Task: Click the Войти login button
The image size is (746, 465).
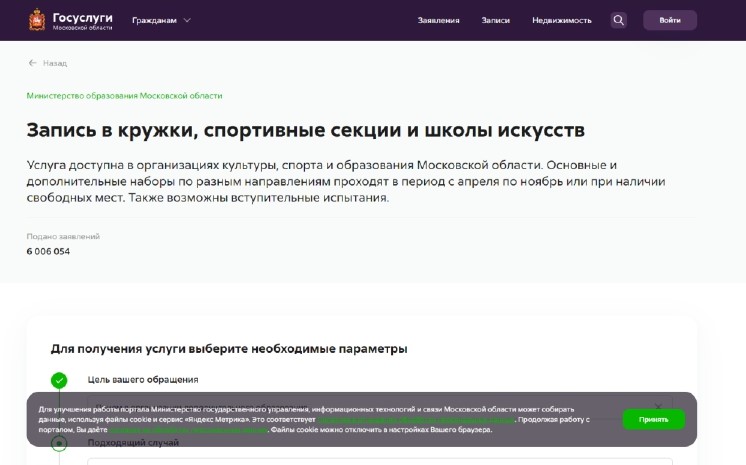Action: [x=670, y=20]
